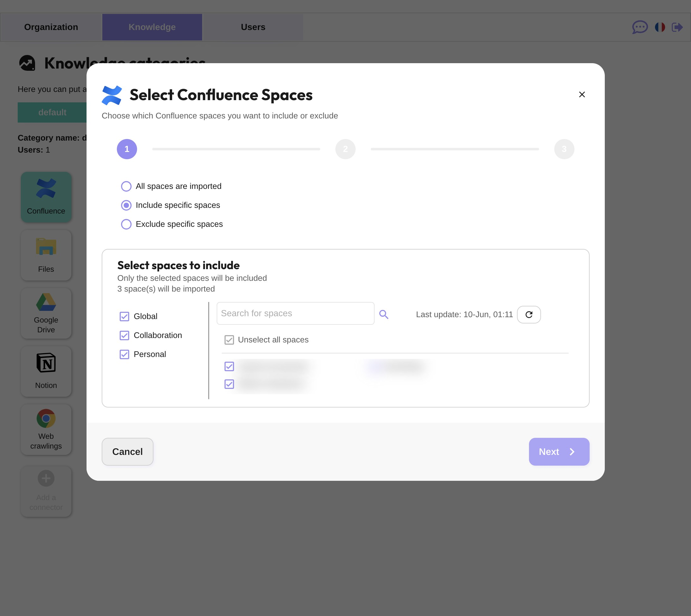Uncheck the Collaboration space type checkbox
The width and height of the screenshot is (691, 616).
point(124,335)
